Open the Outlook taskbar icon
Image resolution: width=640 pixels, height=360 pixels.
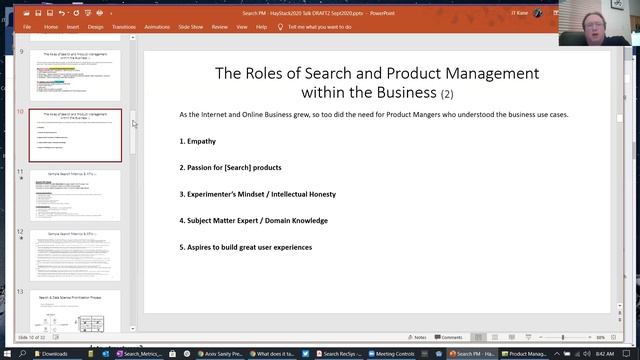(106, 354)
